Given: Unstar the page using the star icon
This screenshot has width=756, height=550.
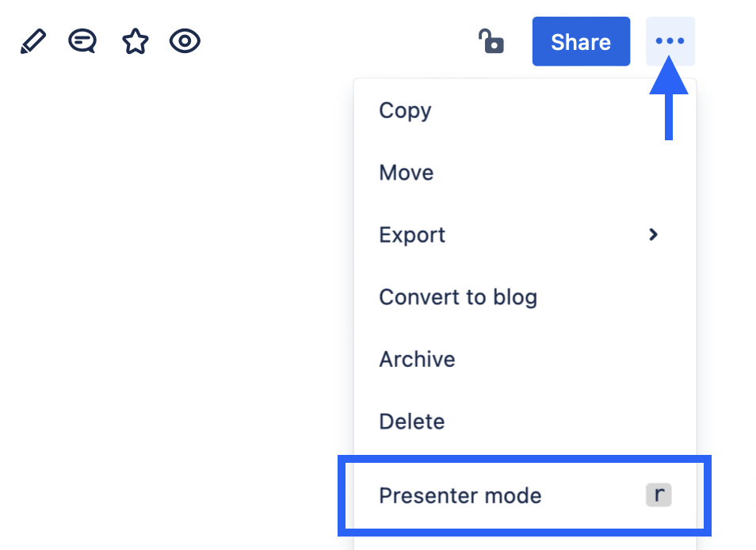Looking at the screenshot, I should click(x=134, y=40).
